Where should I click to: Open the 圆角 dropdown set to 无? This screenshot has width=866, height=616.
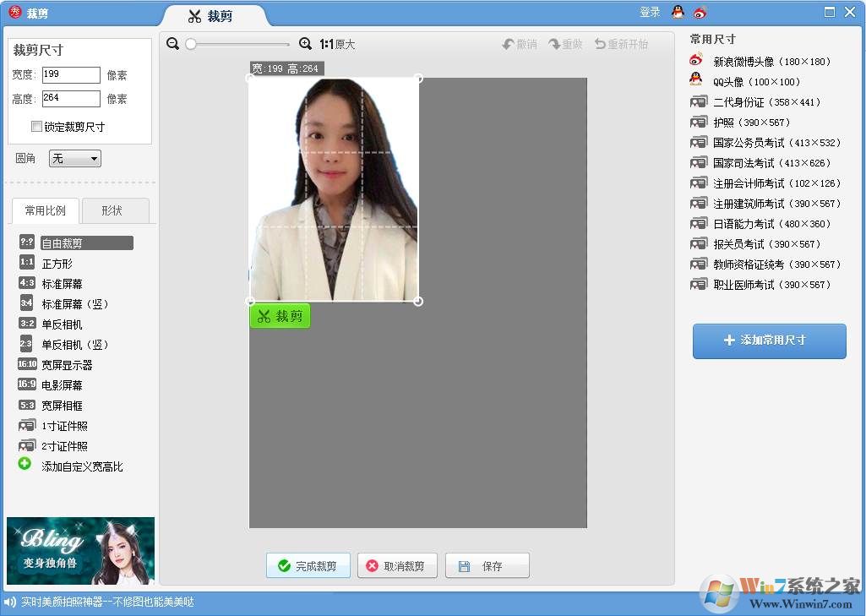(75, 159)
